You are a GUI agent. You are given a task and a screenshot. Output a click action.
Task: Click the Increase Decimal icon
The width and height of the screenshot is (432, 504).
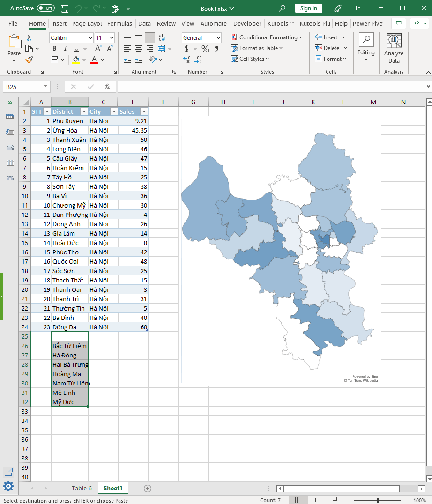pyautogui.click(x=186, y=60)
